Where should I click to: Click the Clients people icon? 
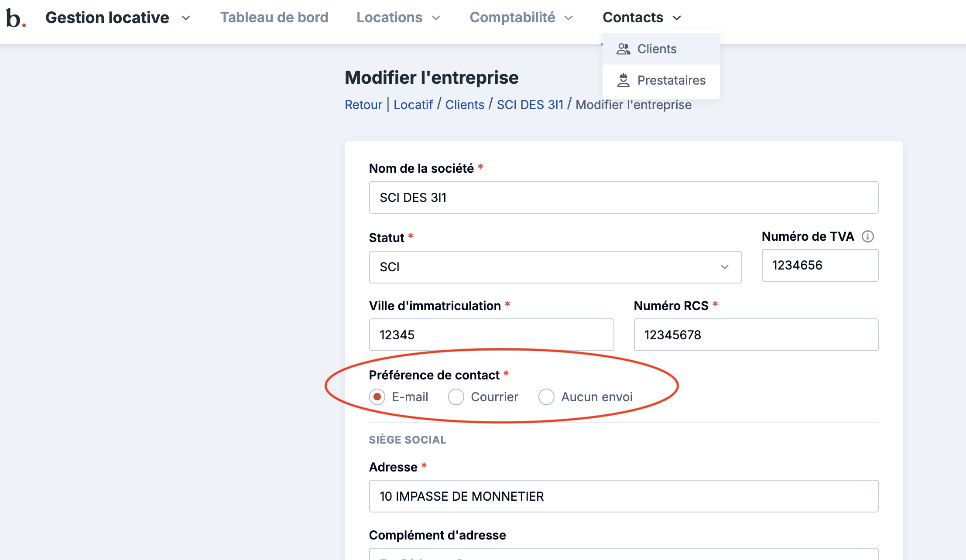point(623,49)
